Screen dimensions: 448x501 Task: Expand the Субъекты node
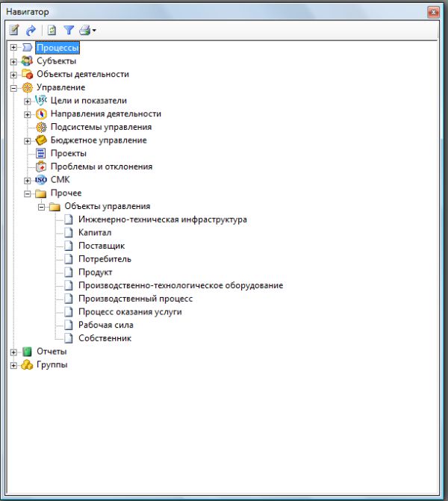[13, 61]
